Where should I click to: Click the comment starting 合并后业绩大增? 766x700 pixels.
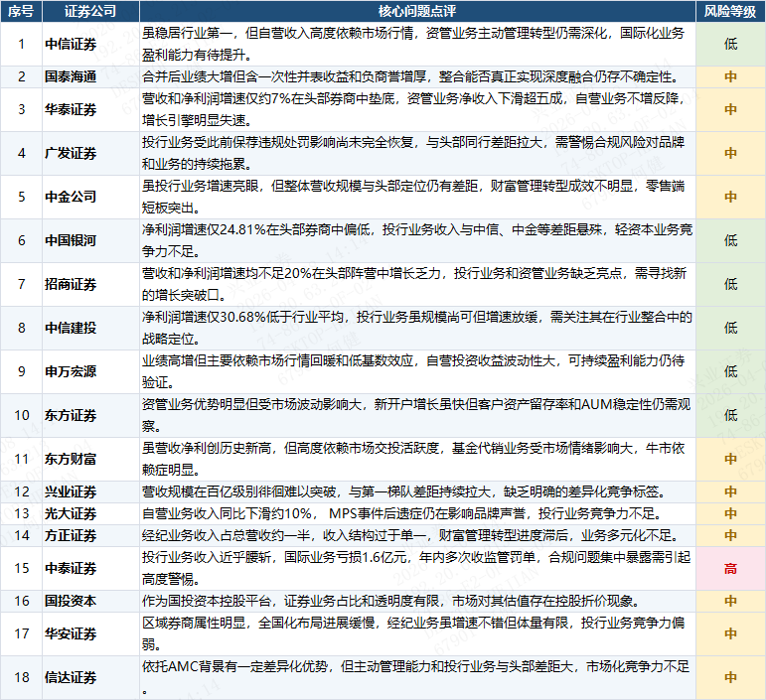[x=417, y=76]
